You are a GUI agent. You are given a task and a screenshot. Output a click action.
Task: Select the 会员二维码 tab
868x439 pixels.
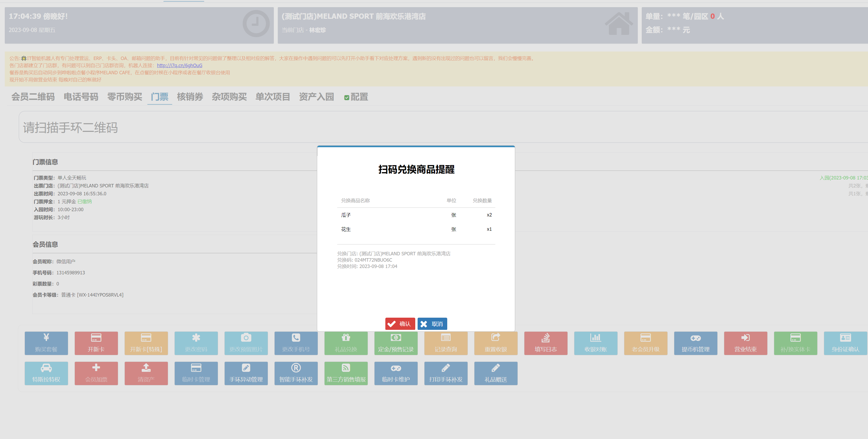(x=33, y=97)
